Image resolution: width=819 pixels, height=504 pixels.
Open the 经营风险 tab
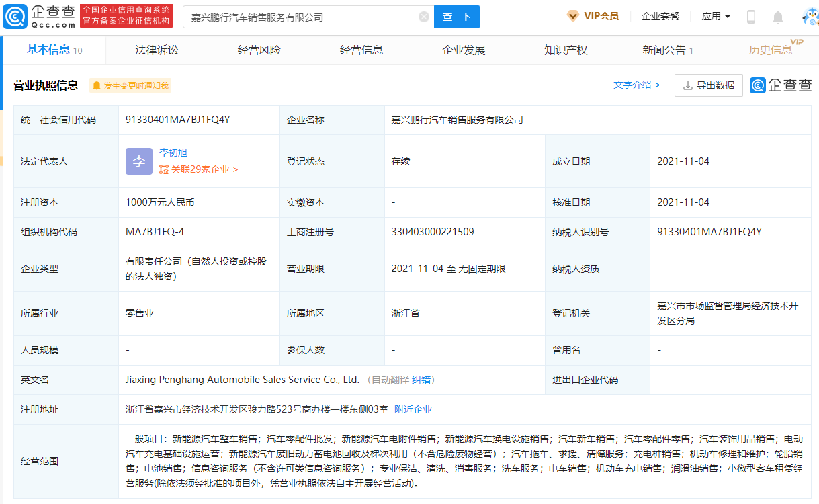[x=259, y=50]
